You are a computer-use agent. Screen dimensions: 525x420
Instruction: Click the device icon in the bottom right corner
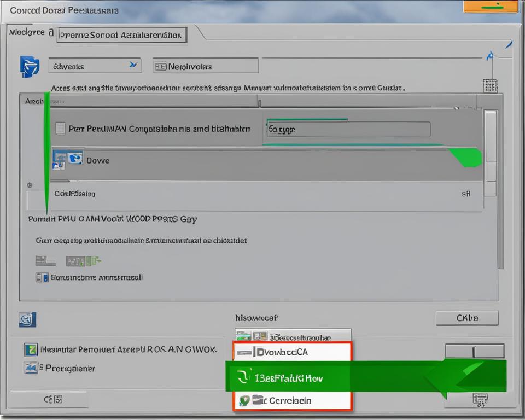pyautogui.click(x=480, y=400)
